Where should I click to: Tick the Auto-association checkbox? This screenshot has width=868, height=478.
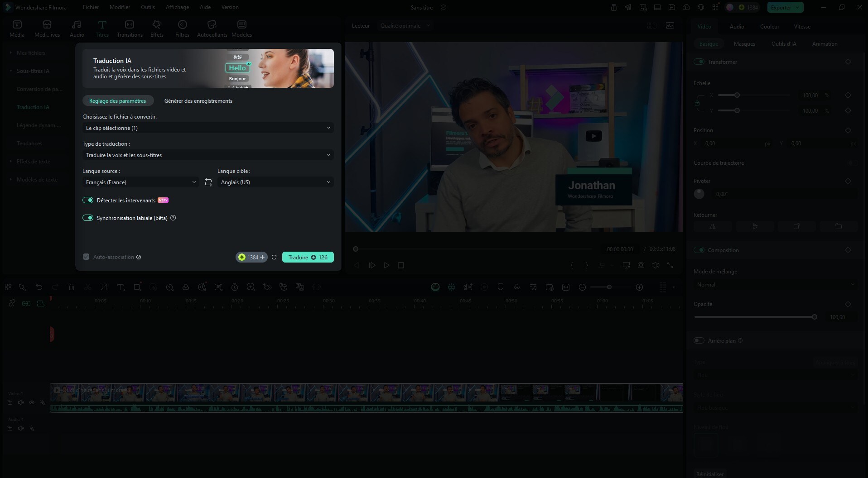[86, 257]
